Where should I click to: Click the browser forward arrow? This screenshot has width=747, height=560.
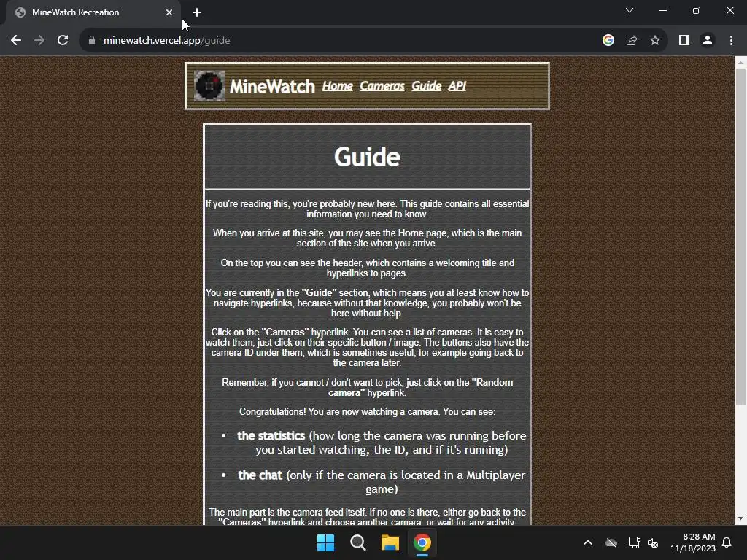(x=39, y=41)
